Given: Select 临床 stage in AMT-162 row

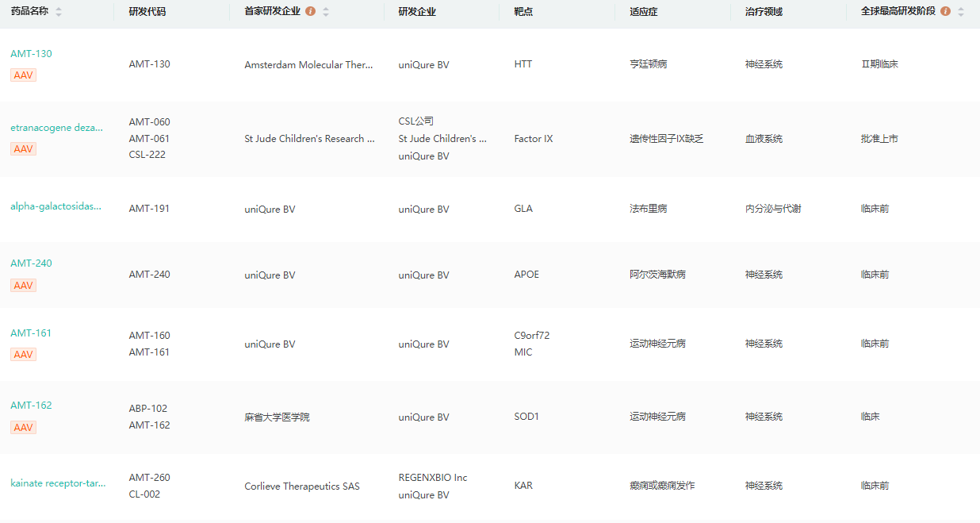Looking at the screenshot, I should click(871, 417).
